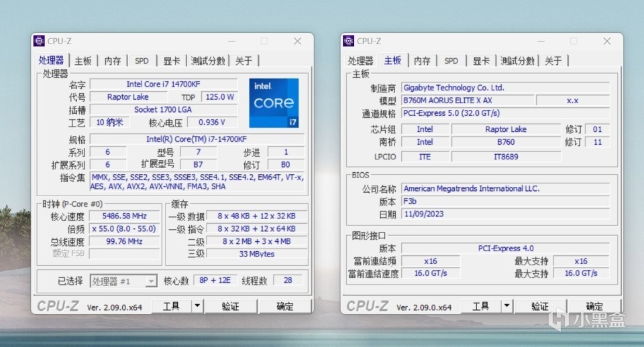Click model revision field x.x

pos(573,100)
